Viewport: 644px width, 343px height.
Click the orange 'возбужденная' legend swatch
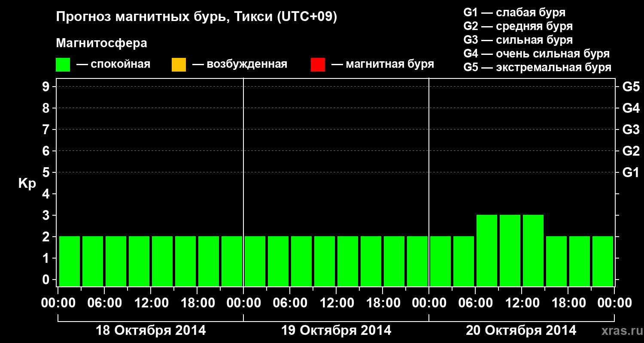pos(179,65)
